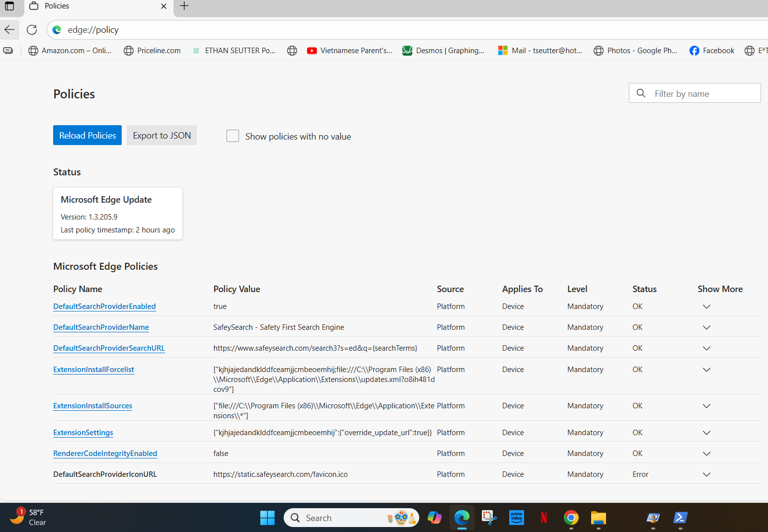The height and width of the screenshot is (532, 768).
Task: Open the Desmos Graphing bookmark
Action: pos(443,51)
